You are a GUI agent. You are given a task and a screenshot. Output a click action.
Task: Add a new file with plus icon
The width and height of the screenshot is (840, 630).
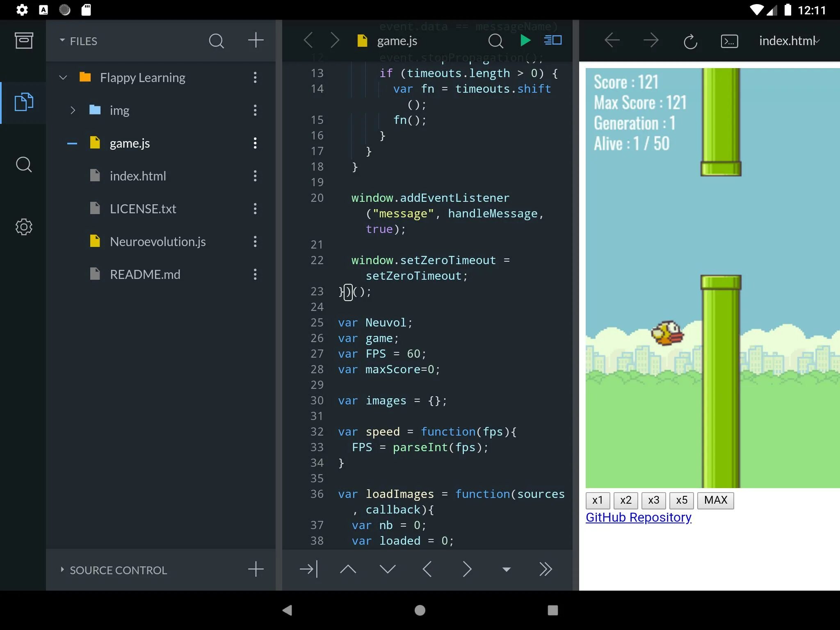coord(256,40)
